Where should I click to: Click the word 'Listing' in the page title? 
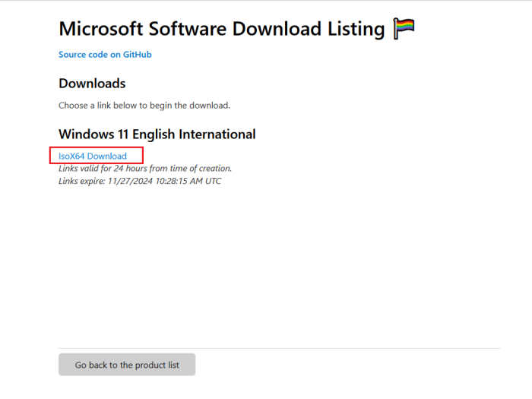[x=355, y=29]
